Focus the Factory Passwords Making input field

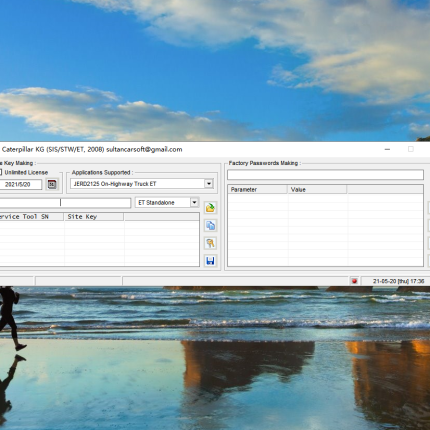(x=325, y=175)
